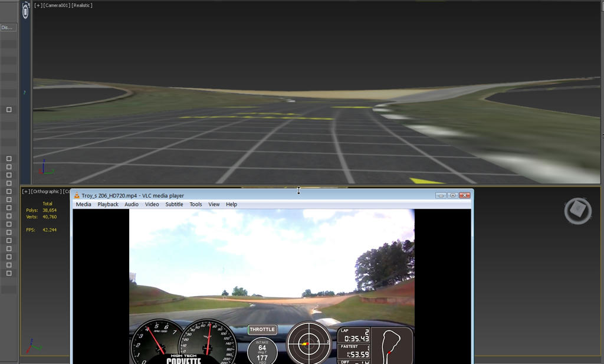The height and width of the screenshot is (364, 604).
Task: Click the VLC cone icon in the title bar
Action: [77, 196]
